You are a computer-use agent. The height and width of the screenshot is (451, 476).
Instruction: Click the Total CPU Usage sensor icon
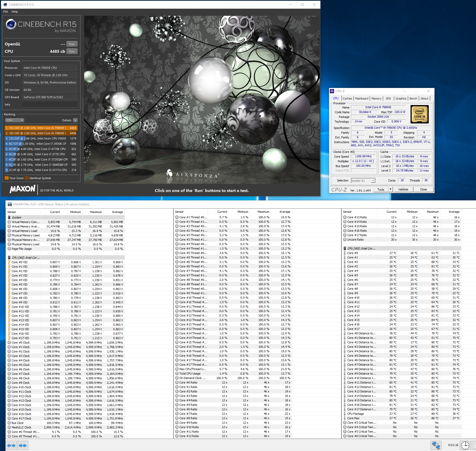pos(177,374)
